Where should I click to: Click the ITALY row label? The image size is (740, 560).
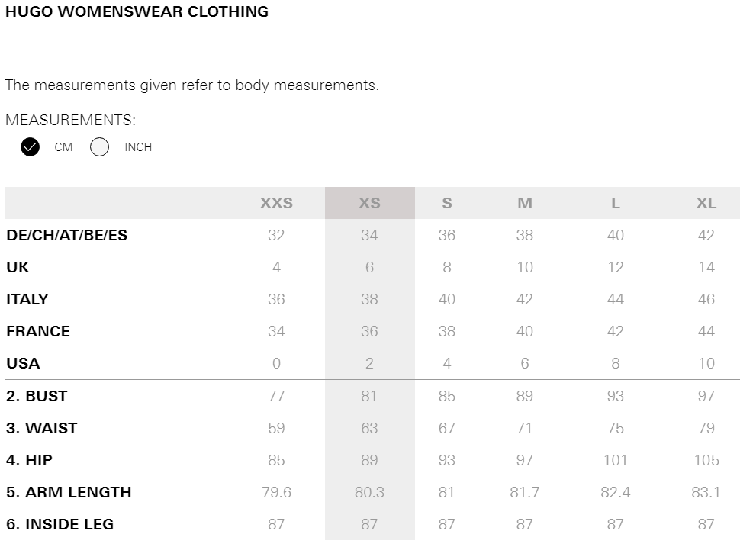tap(27, 299)
